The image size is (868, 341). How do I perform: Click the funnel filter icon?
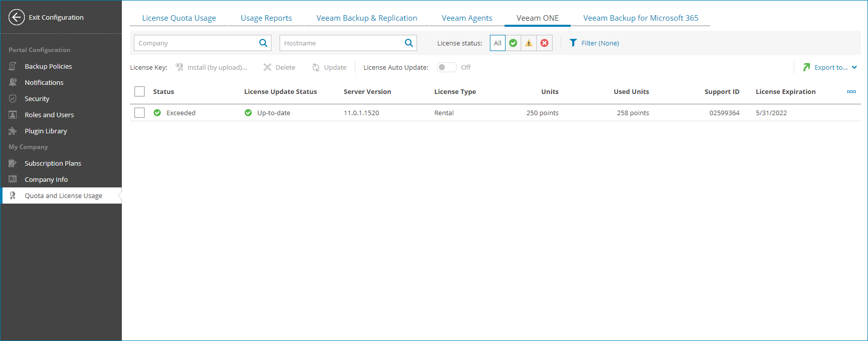tap(573, 43)
